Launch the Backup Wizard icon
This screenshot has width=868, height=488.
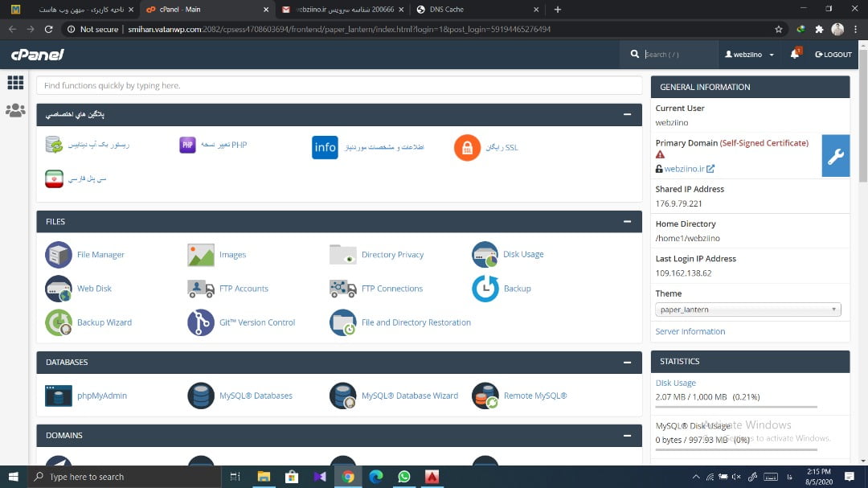pyautogui.click(x=59, y=322)
